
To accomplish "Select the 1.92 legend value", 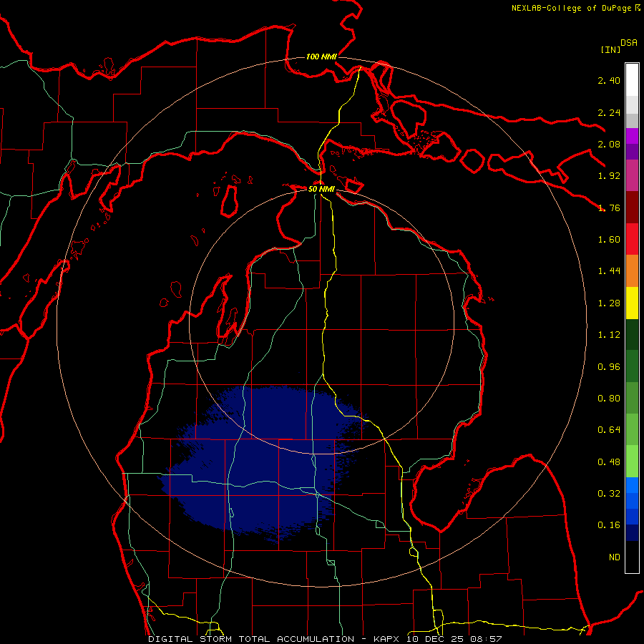I will coord(609,176).
